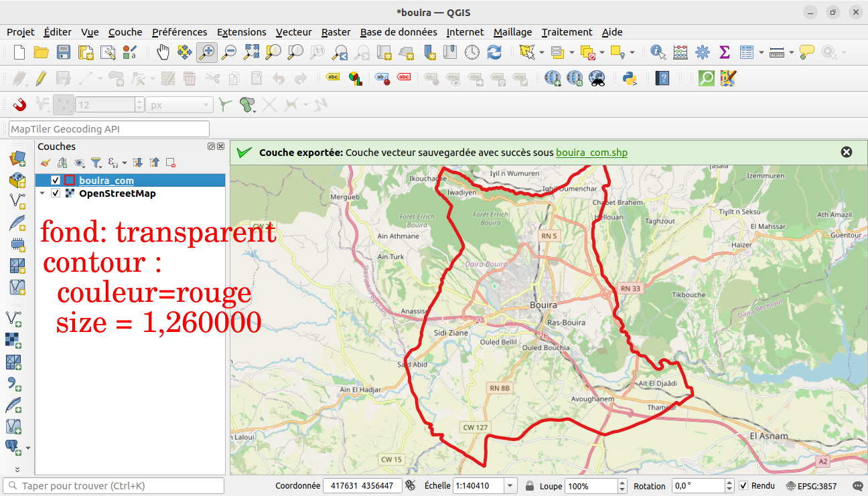Viewport: 868px width, 496px height.
Task: Remove selected layer from Couches panel
Action: 171,163
